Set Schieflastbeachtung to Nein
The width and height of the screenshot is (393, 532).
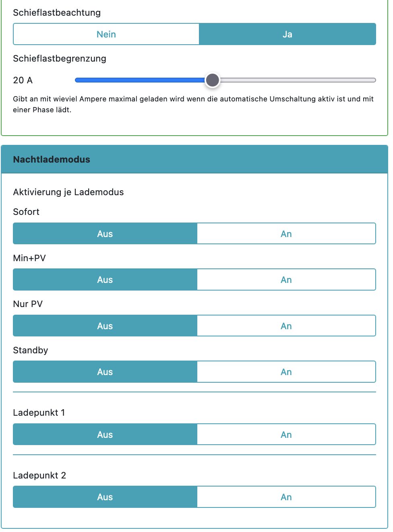(106, 34)
